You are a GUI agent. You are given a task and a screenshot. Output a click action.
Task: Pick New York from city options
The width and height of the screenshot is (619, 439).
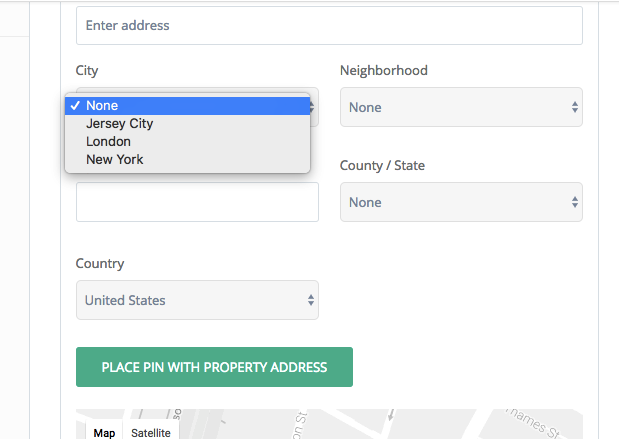tap(188, 159)
